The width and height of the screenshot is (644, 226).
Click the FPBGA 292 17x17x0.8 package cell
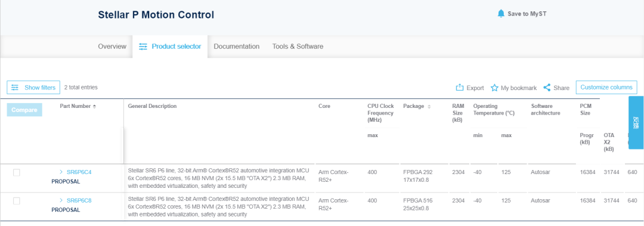click(418, 175)
